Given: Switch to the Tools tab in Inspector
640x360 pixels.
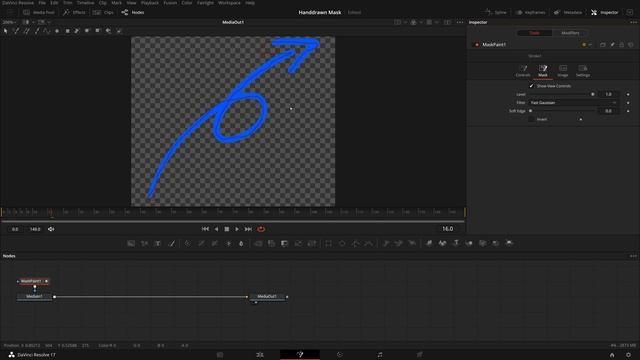Looking at the screenshot, I should (535, 33).
